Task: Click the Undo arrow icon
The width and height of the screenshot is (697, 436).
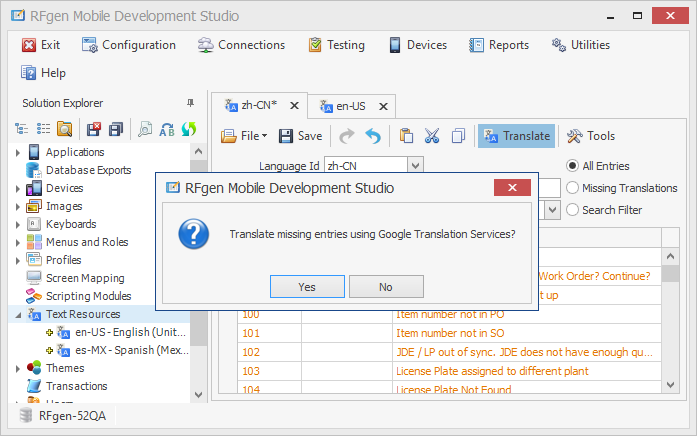Action: (x=373, y=136)
